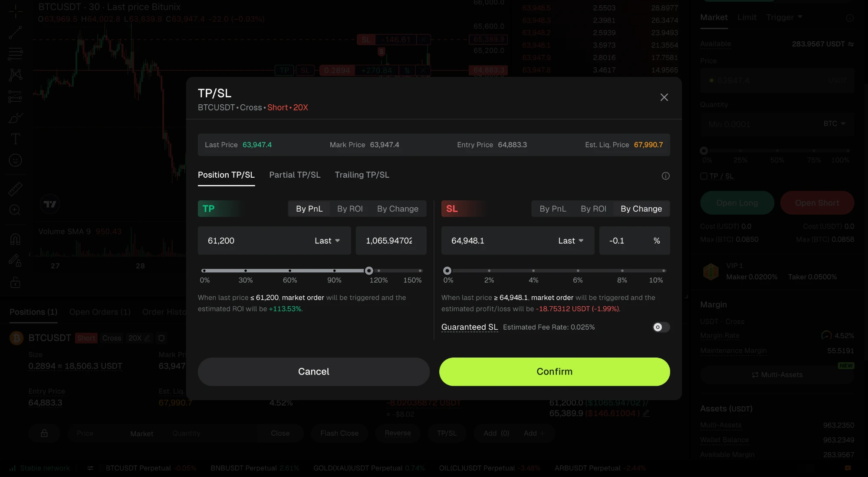Select the pattern drawing tool
Viewport: 868px width, 477px height.
[15, 75]
